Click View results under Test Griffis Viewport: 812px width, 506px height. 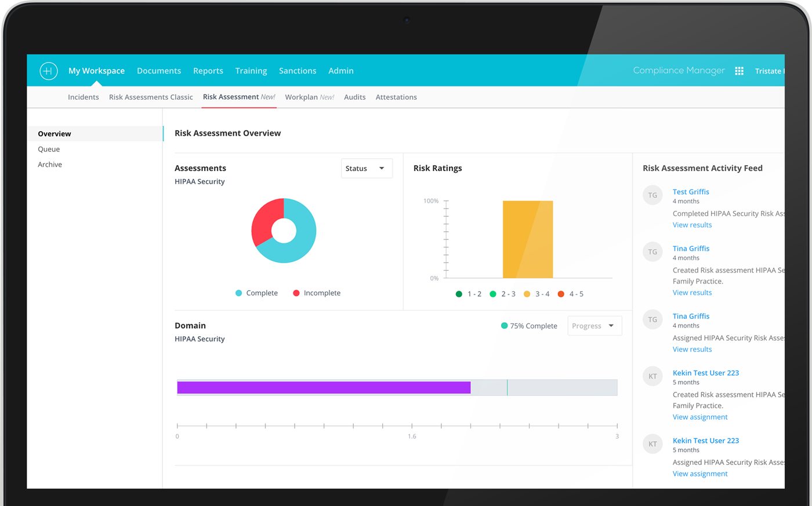(692, 225)
